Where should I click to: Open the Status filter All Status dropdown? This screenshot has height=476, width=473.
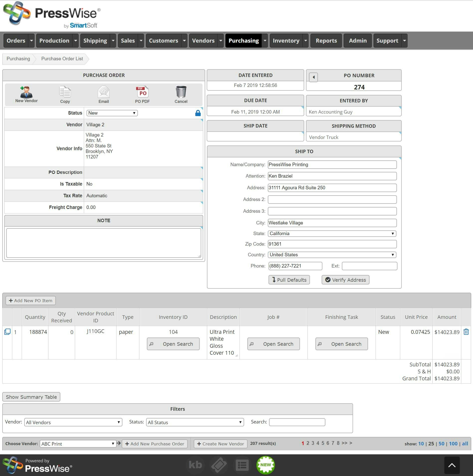click(195, 422)
